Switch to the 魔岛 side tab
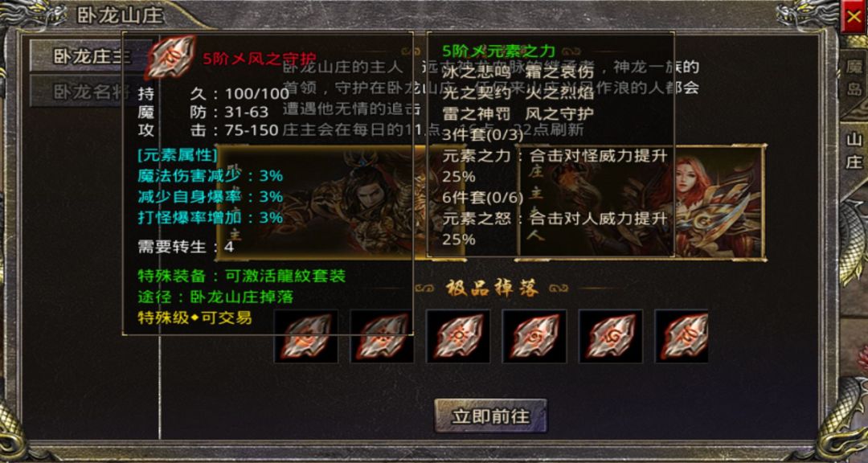Image resolution: width=868 pixels, height=463 pixels. [854, 79]
